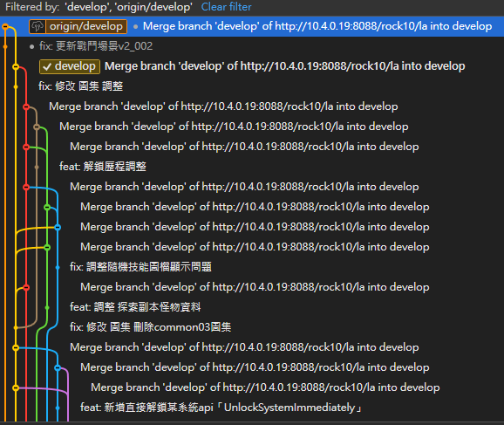Select the merge commit beside the develop label
Screen dimensions: 504x425
pos(285,66)
